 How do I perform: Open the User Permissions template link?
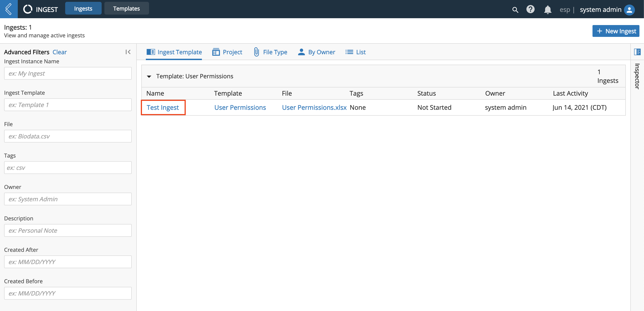pos(240,107)
